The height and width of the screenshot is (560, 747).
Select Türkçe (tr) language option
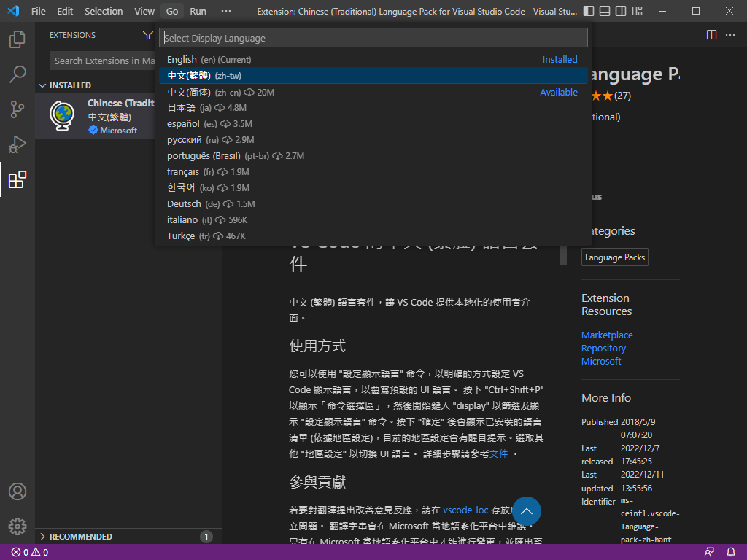(373, 236)
